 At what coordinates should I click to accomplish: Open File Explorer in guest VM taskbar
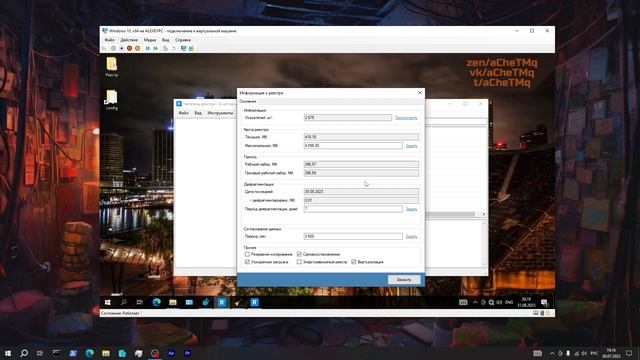coord(173,302)
